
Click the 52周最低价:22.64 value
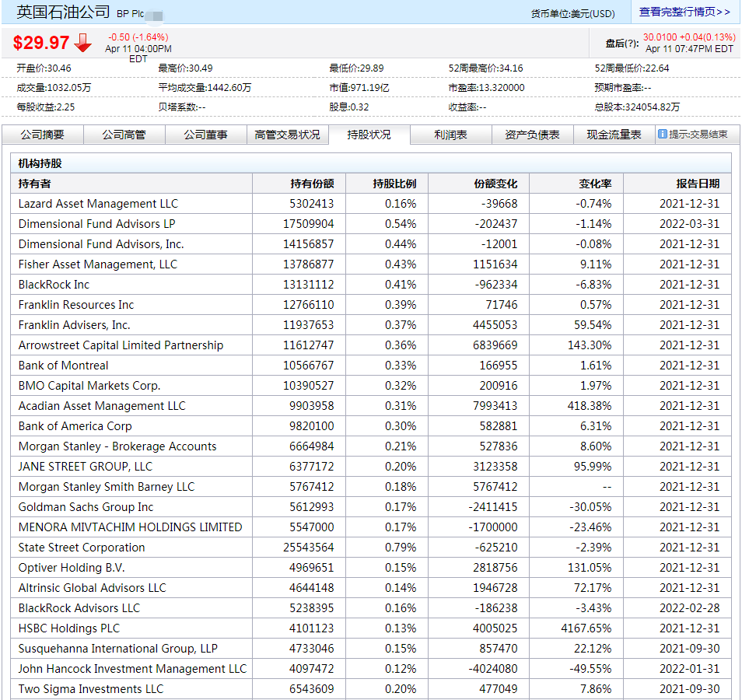pyautogui.click(x=632, y=68)
